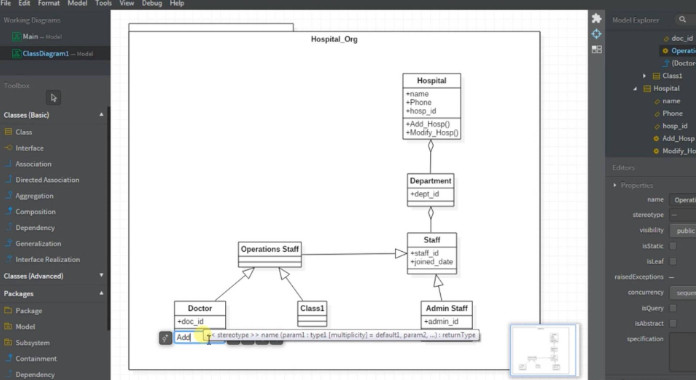Choose the Model tool icon
This screenshot has width=696, height=380.
[x=8, y=327]
